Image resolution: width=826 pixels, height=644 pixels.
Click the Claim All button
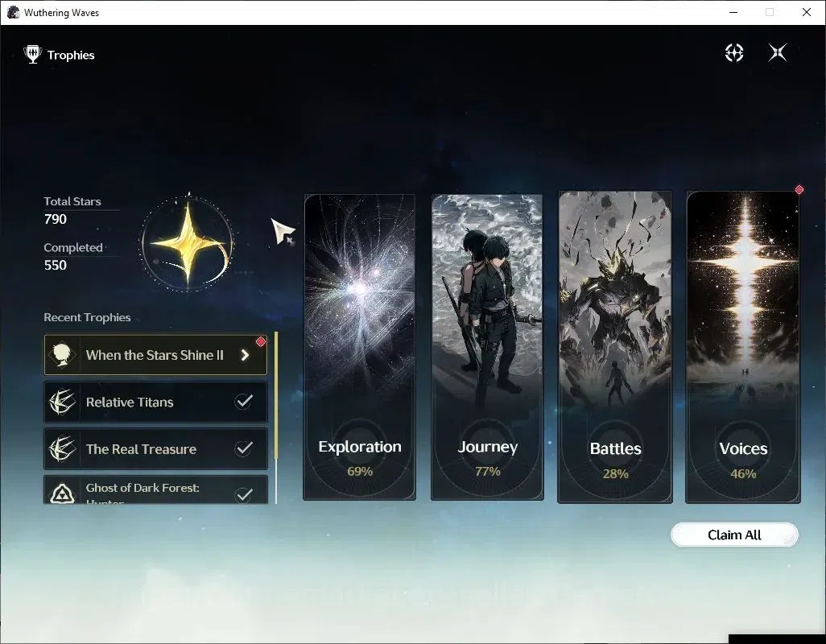734,535
